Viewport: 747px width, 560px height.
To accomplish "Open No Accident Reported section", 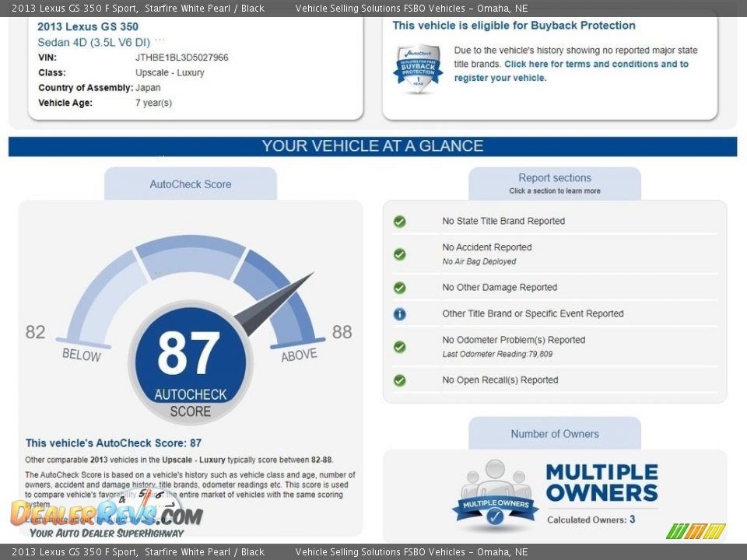I will coord(487,247).
